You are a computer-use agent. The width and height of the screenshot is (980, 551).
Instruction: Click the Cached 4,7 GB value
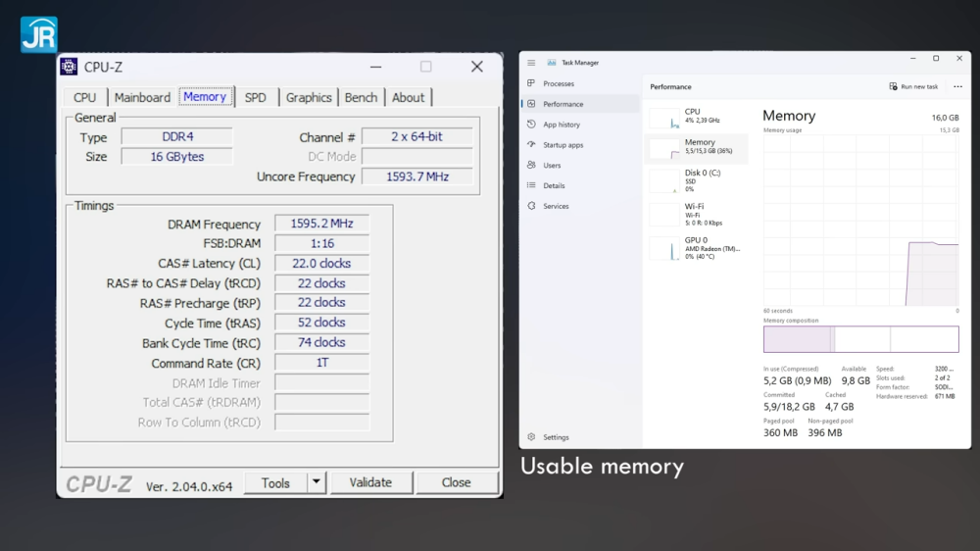[x=840, y=407]
